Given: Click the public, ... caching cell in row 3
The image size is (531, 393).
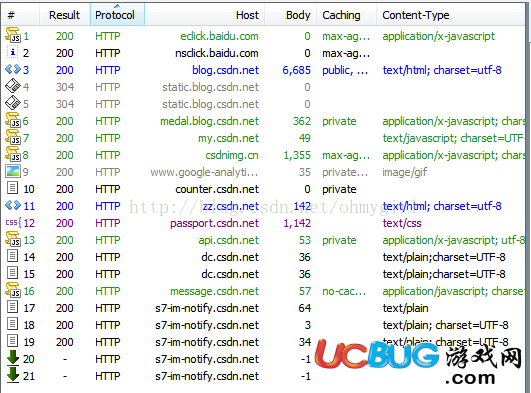Looking at the screenshot, I should coord(345,70).
